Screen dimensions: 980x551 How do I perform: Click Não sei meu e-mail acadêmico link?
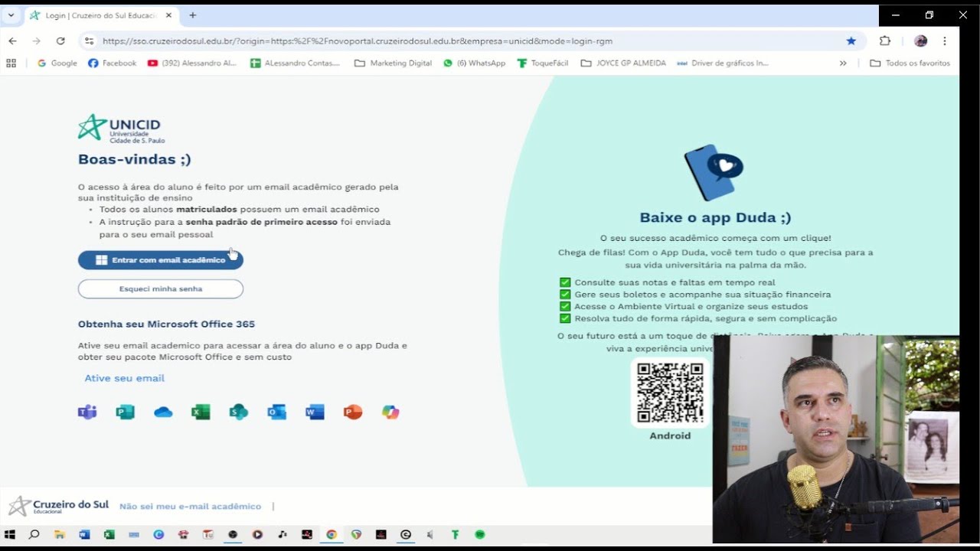190,507
